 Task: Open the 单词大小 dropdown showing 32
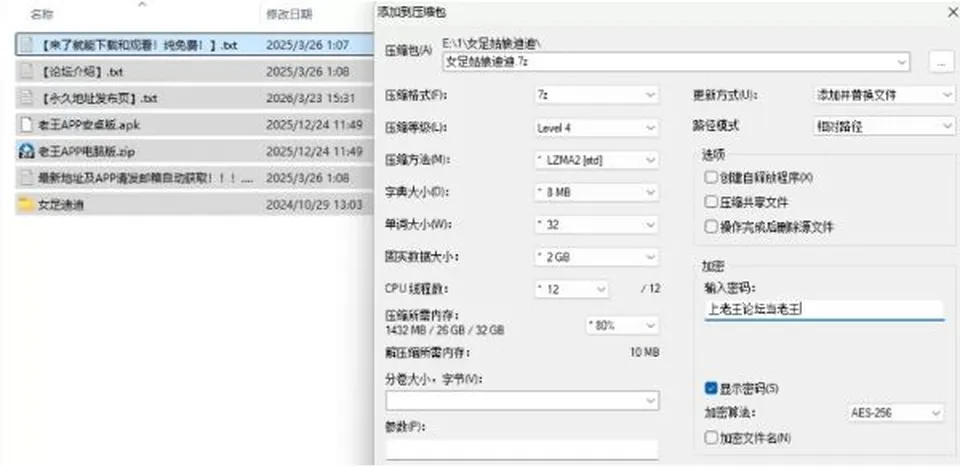(x=597, y=225)
